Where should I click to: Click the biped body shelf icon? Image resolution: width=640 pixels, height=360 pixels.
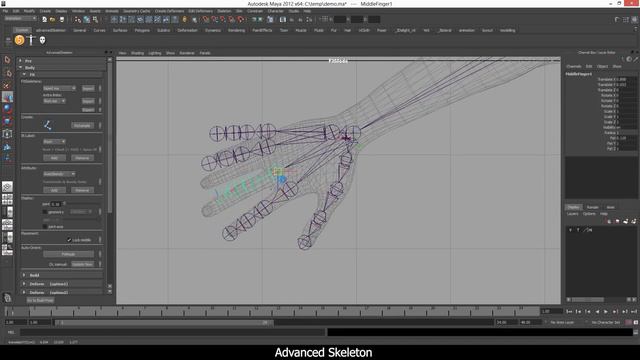click(31, 40)
